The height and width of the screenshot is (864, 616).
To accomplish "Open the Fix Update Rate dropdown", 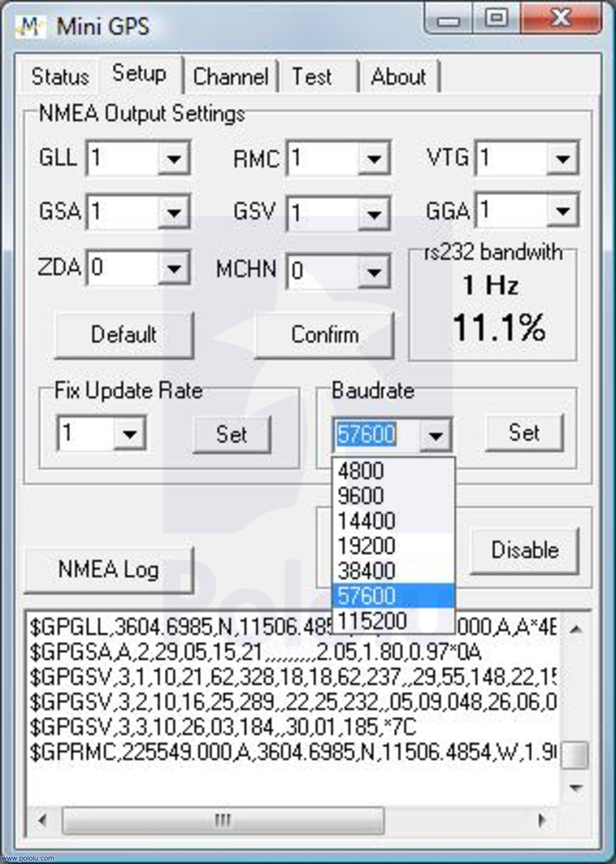I will click(x=130, y=434).
